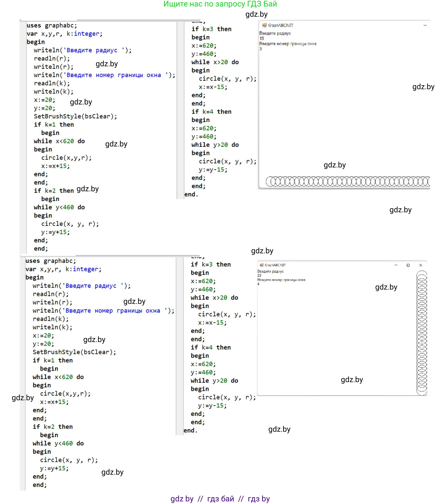Click the GraphABC.NET icon in the radius 20 window

tap(262, 265)
